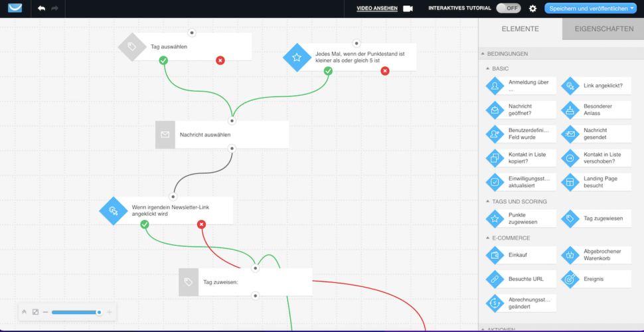644x332 pixels.
Task: Open the settings gear icon
Action: (532, 9)
